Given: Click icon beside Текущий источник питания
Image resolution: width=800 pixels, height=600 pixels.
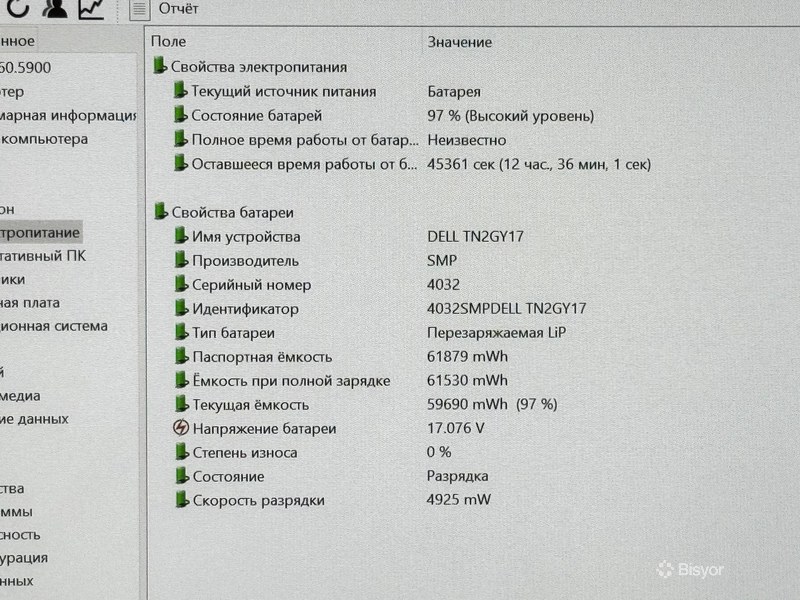Looking at the screenshot, I should click(180, 90).
